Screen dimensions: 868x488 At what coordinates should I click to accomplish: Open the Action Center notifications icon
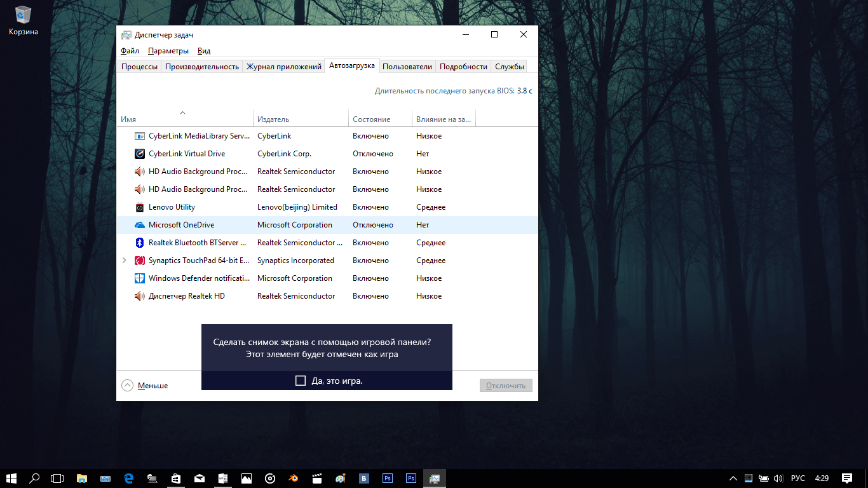(x=847, y=478)
